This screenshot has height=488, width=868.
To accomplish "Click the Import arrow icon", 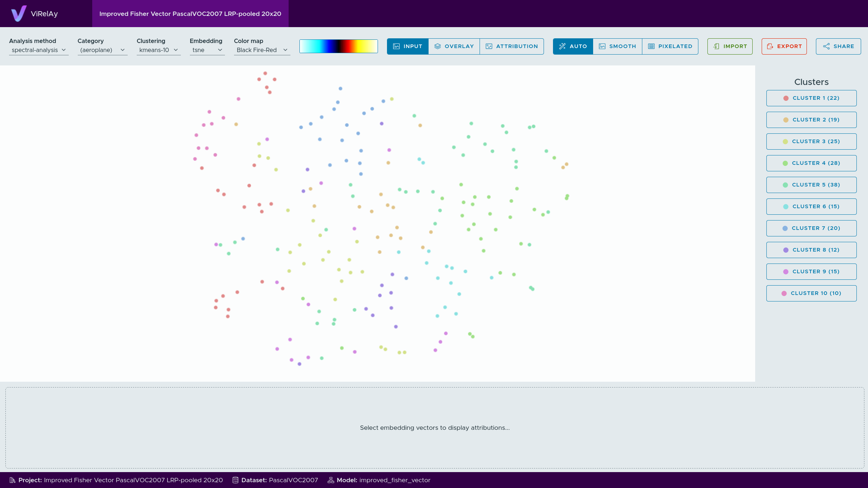I will pyautogui.click(x=716, y=46).
